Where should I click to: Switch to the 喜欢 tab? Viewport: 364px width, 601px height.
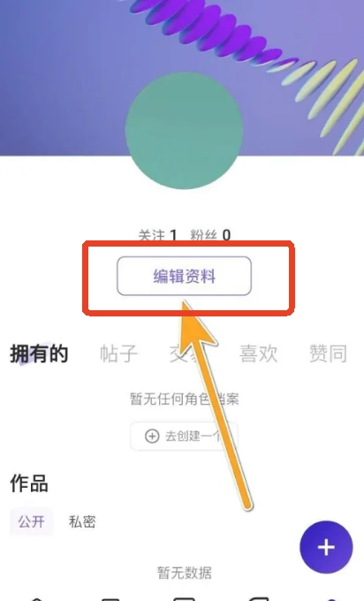click(x=258, y=354)
